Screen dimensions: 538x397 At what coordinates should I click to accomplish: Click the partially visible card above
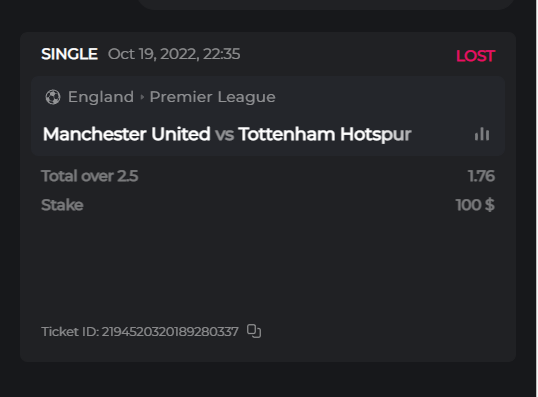coord(326,4)
